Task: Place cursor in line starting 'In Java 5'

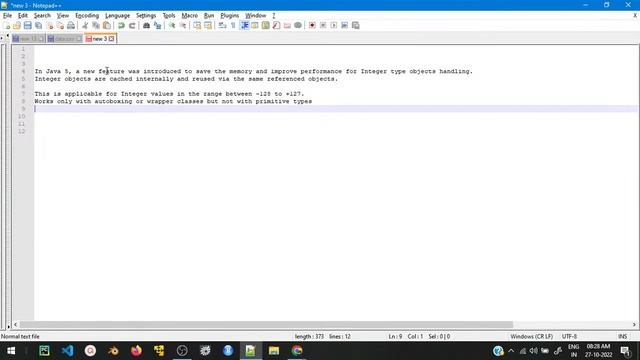Action: [x=253, y=71]
